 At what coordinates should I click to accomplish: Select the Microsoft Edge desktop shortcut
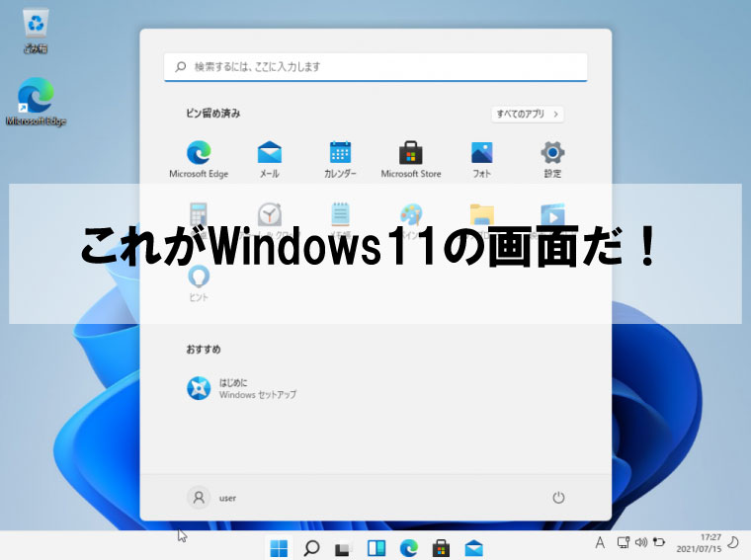(36, 102)
